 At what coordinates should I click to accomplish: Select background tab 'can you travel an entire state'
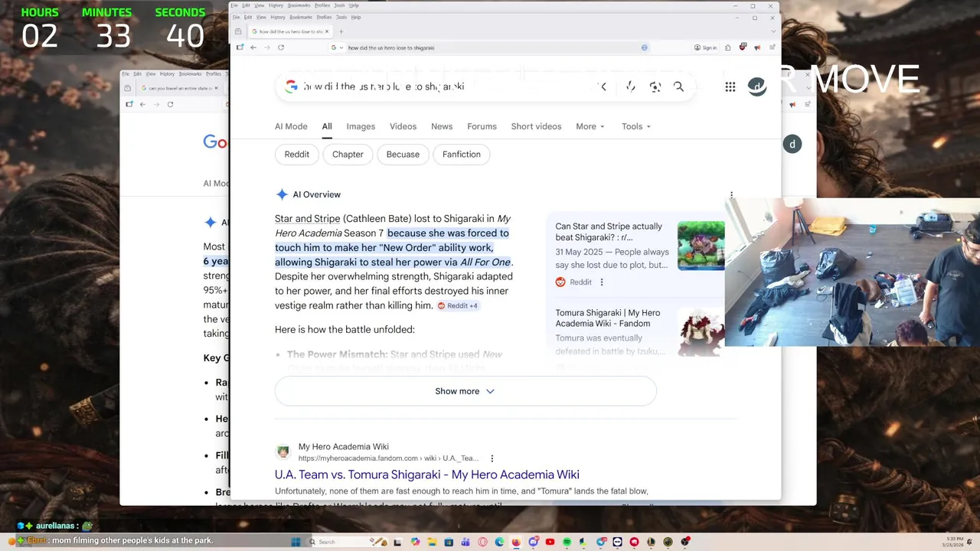click(181, 88)
